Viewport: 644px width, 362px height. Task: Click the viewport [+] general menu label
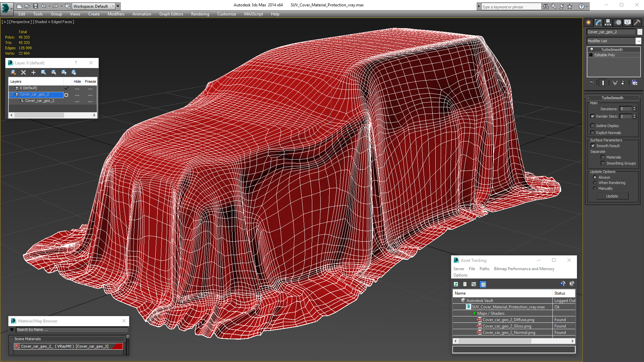(x=5, y=22)
